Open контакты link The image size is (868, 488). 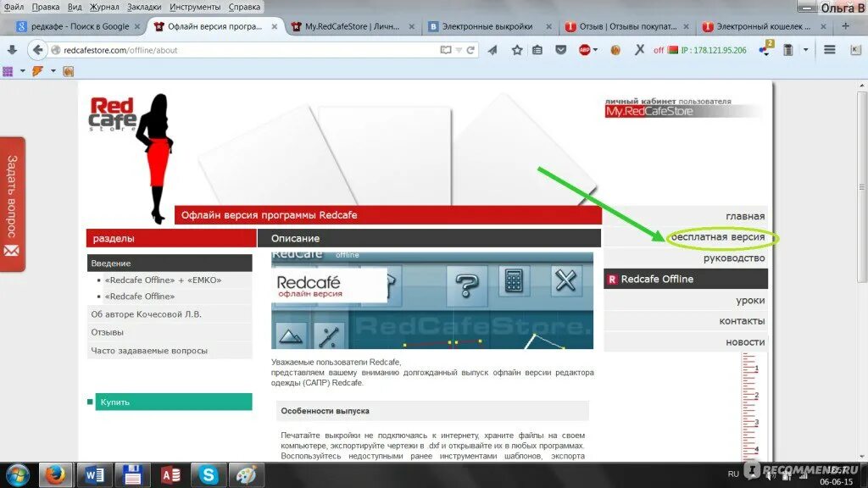tap(742, 321)
